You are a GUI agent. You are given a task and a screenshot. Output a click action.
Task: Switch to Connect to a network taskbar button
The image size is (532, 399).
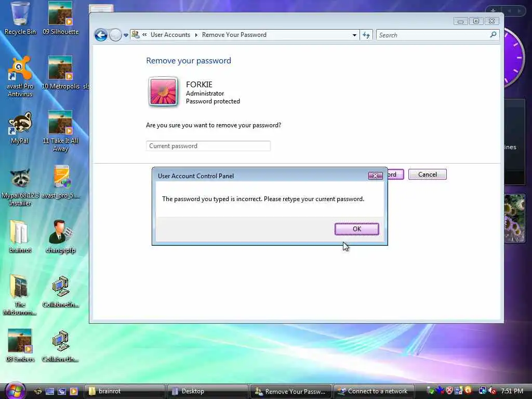374,391
